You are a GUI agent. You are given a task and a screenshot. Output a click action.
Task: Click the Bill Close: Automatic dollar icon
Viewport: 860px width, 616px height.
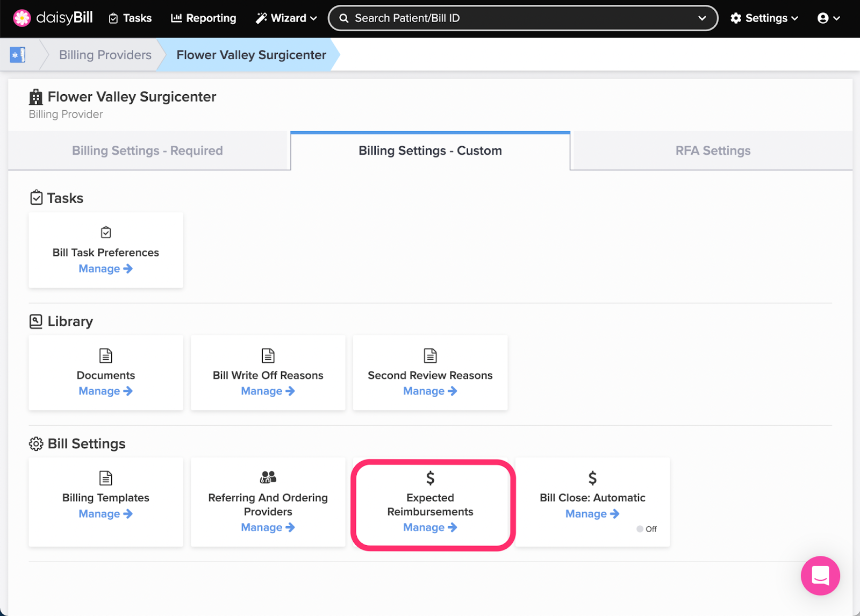[592, 478]
